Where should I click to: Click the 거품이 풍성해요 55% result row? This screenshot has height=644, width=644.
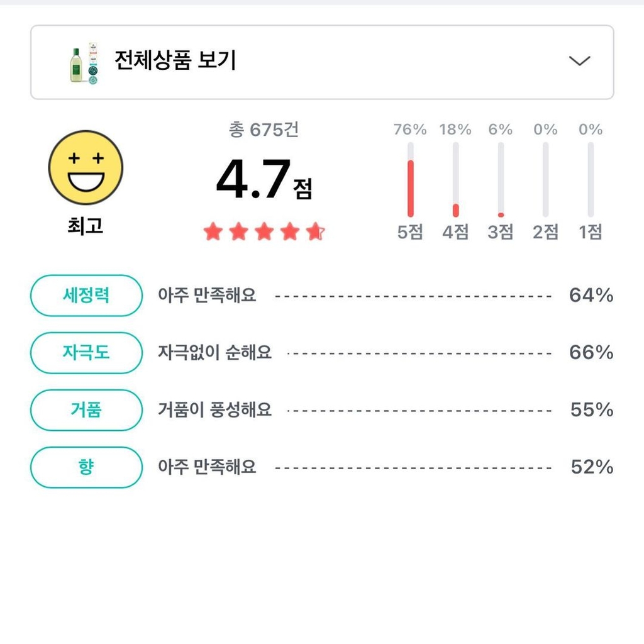tap(386, 410)
